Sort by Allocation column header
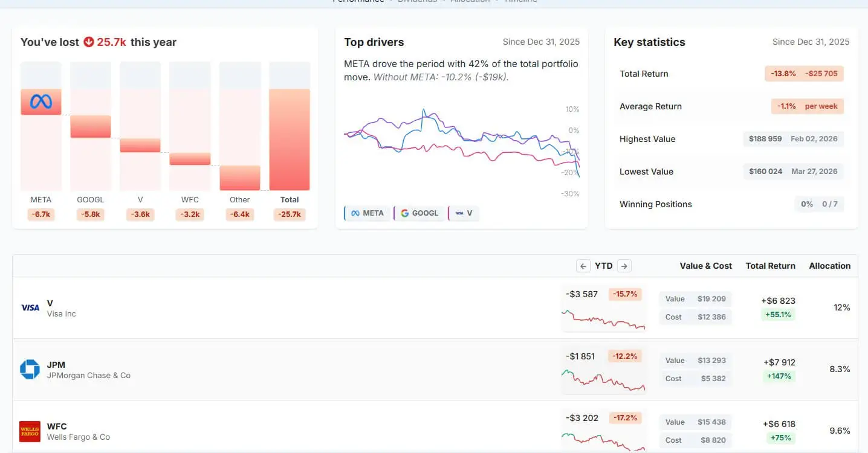This screenshot has width=868, height=453. pos(829,266)
